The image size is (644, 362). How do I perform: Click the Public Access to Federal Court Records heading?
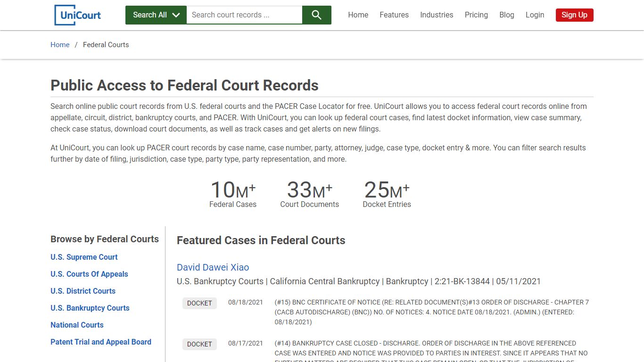[184, 85]
